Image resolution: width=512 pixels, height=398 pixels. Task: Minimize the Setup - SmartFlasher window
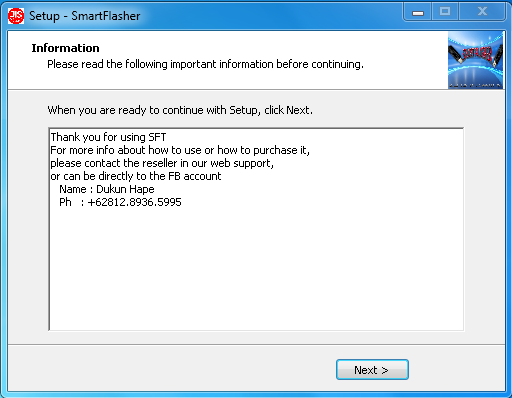coord(418,12)
